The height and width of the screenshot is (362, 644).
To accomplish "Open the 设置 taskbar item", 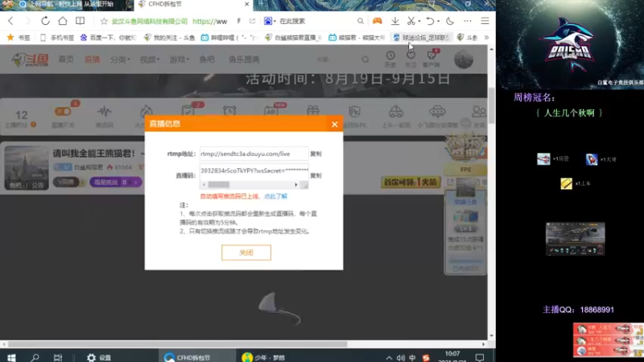I will (x=99, y=357).
